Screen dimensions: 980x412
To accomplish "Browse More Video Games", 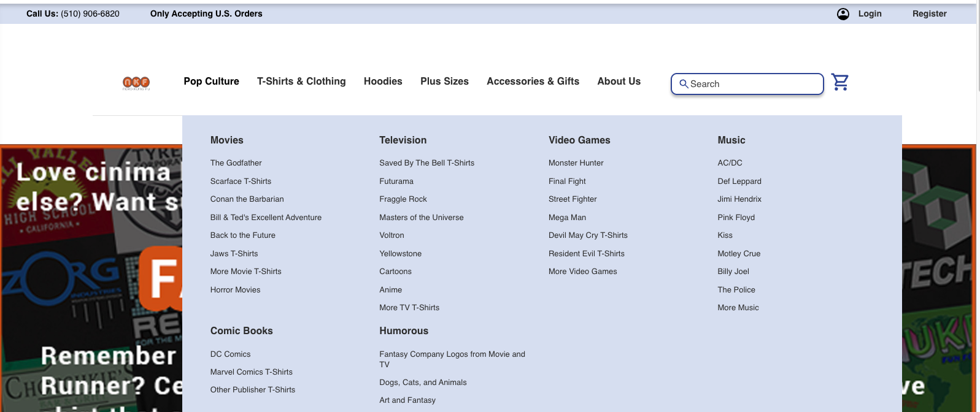I will tap(583, 272).
